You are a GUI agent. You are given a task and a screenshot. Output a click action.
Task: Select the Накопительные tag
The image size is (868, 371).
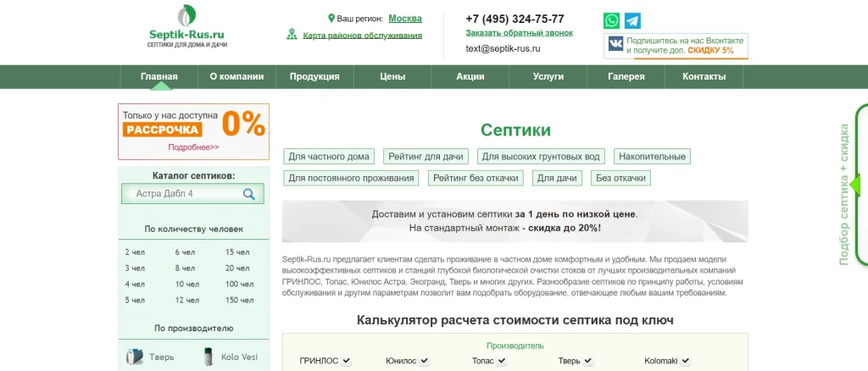pyautogui.click(x=652, y=157)
